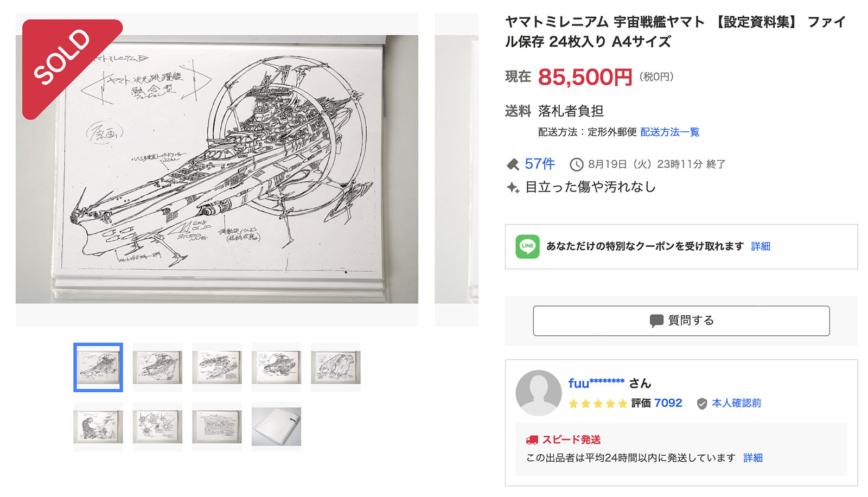Click the bid gavel icon beside 57件
This screenshot has height=497, width=868.
coord(513,164)
